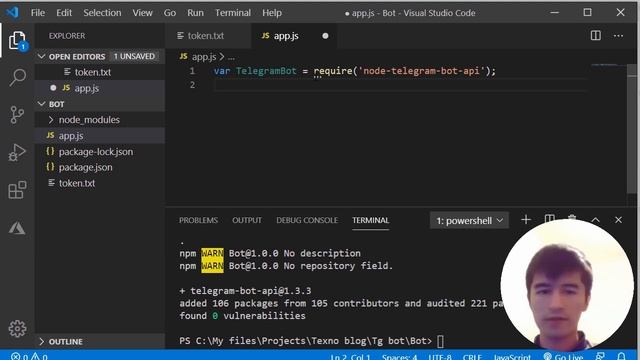
Task: Switch to the Problems panel tab
Action: (x=198, y=220)
